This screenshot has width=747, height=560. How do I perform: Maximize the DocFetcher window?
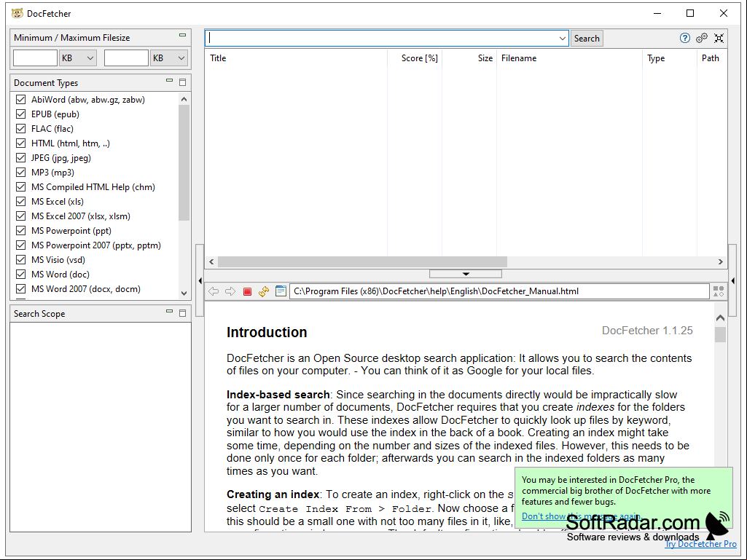690,13
